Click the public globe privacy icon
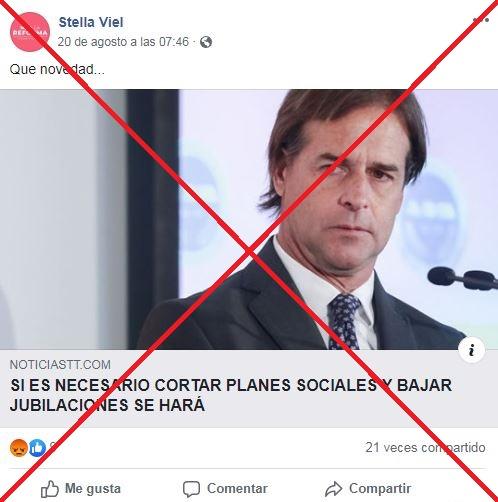The height and width of the screenshot is (502, 498). pos(206,42)
